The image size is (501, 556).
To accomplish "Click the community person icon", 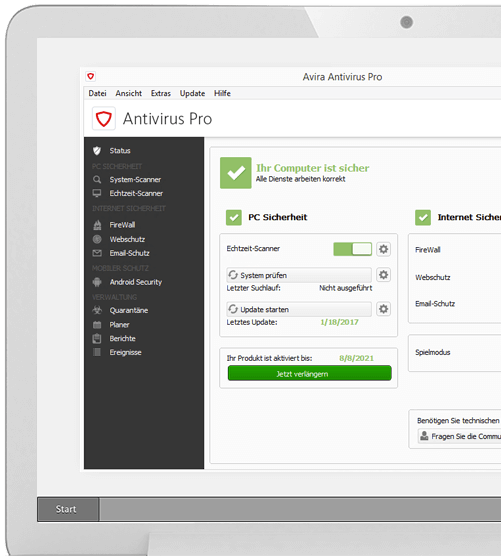I will (x=424, y=435).
